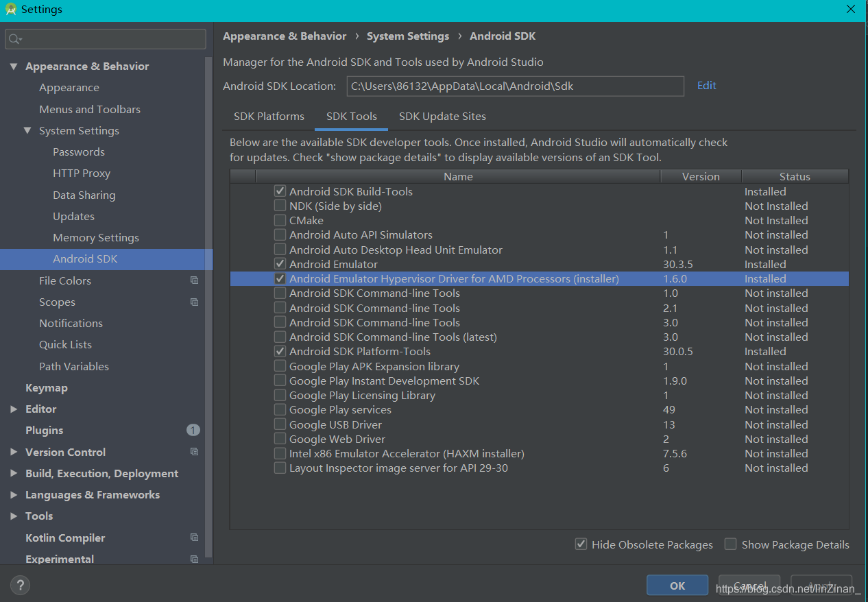Expand the Editor tree node
Viewport: 868px width, 602px height.
14,409
